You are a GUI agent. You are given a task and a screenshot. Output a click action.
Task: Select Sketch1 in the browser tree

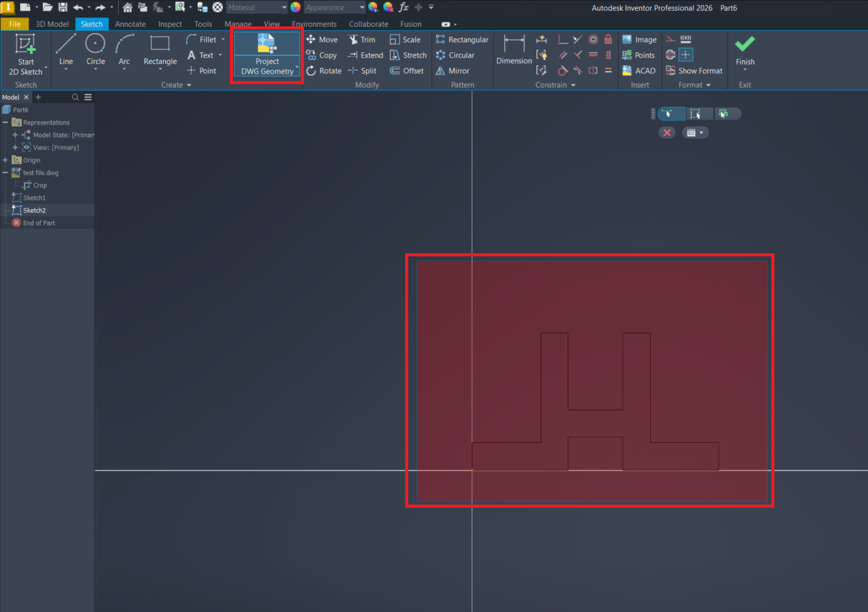click(x=34, y=198)
